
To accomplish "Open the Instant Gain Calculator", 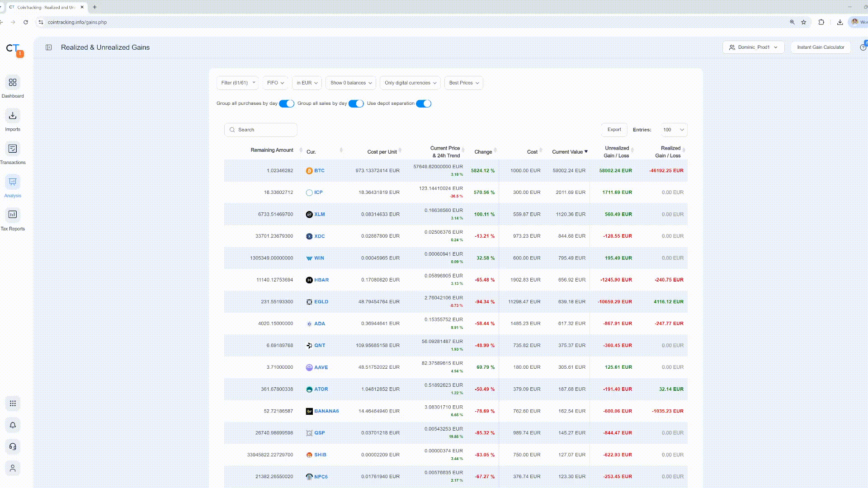I will (x=821, y=47).
